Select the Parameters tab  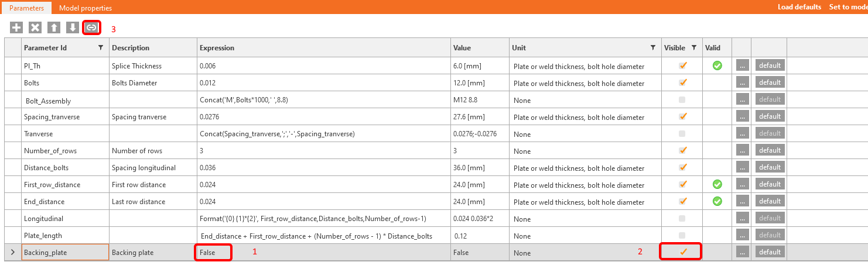pos(26,8)
